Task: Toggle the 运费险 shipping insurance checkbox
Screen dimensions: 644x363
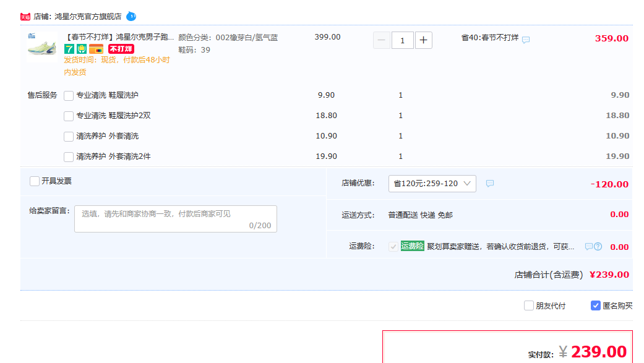Action: tap(393, 246)
